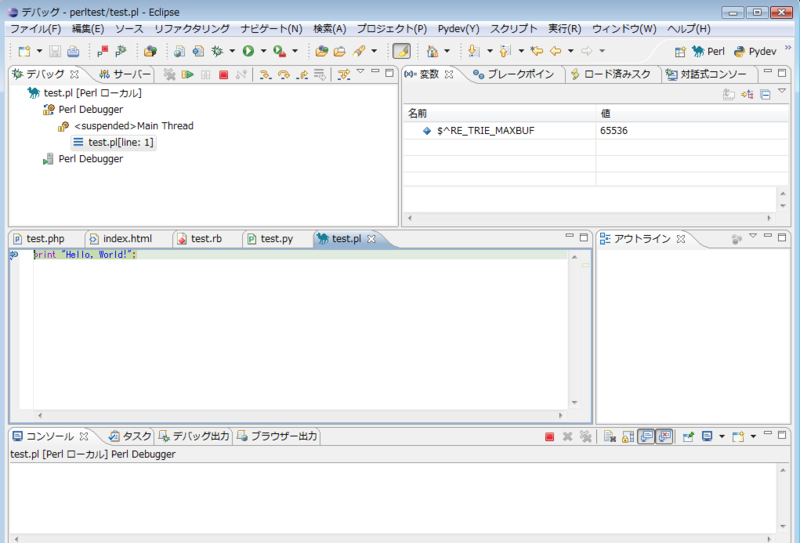Viewport: 800px width, 543px height.
Task: Switch to ブレークポイン tab
Action: click(x=514, y=75)
